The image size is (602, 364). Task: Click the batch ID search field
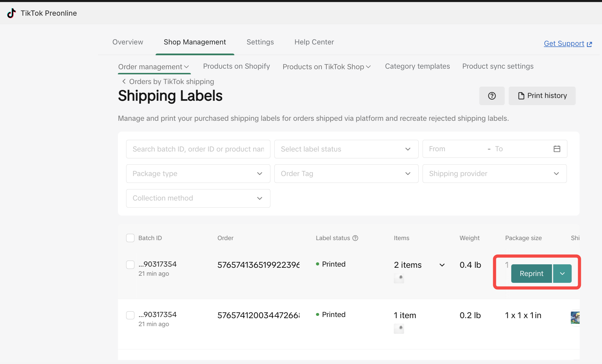point(198,149)
